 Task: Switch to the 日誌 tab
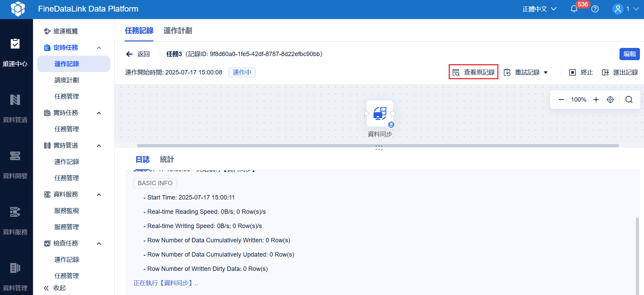pyautogui.click(x=143, y=159)
